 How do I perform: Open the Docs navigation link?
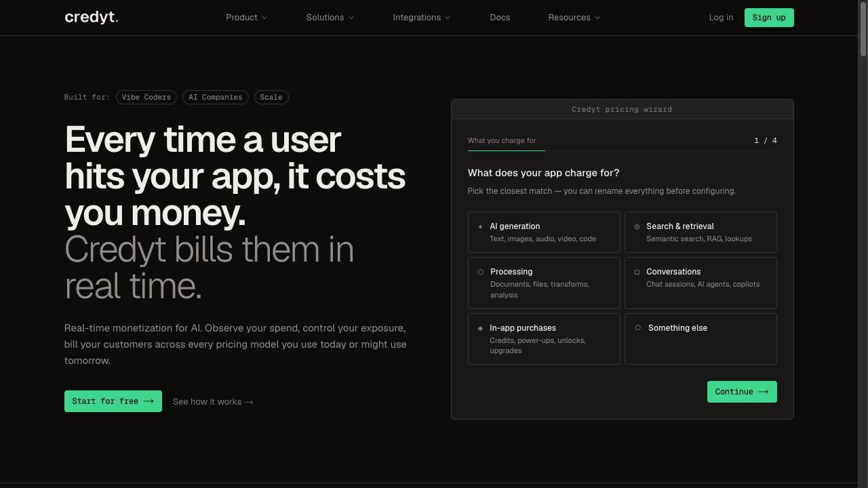500,18
